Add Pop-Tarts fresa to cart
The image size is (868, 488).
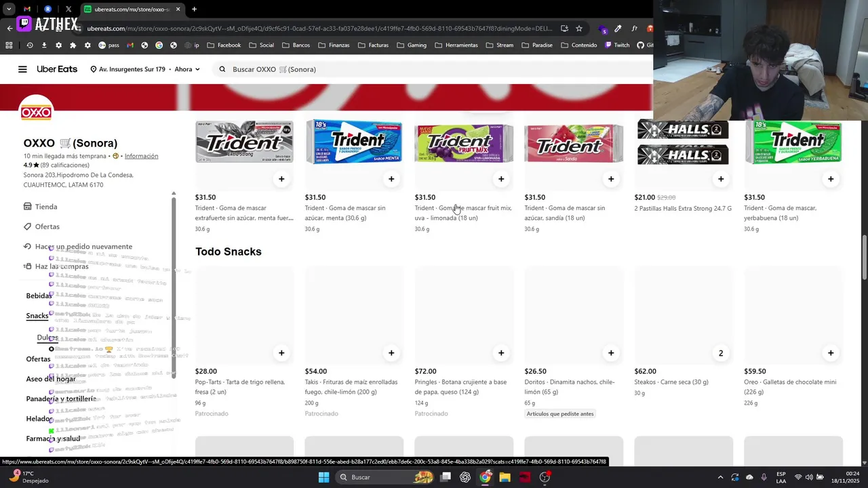coord(281,352)
